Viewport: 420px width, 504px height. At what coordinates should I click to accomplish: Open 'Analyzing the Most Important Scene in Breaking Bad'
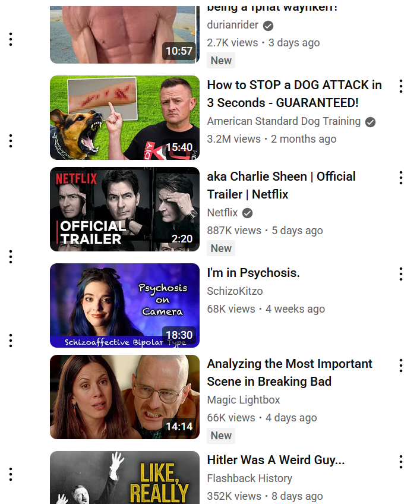pos(289,373)
